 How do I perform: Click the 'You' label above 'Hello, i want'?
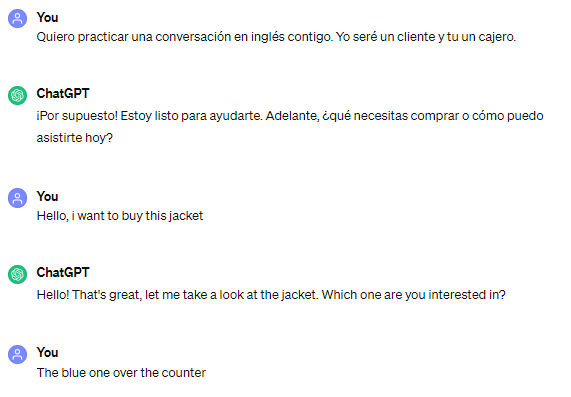(x=47, y=196)
